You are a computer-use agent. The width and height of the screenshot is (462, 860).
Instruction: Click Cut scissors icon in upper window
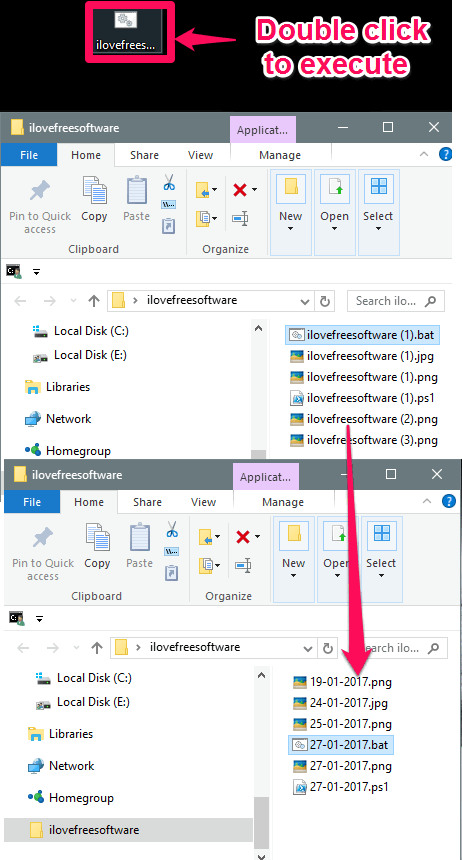coord(169,182)
